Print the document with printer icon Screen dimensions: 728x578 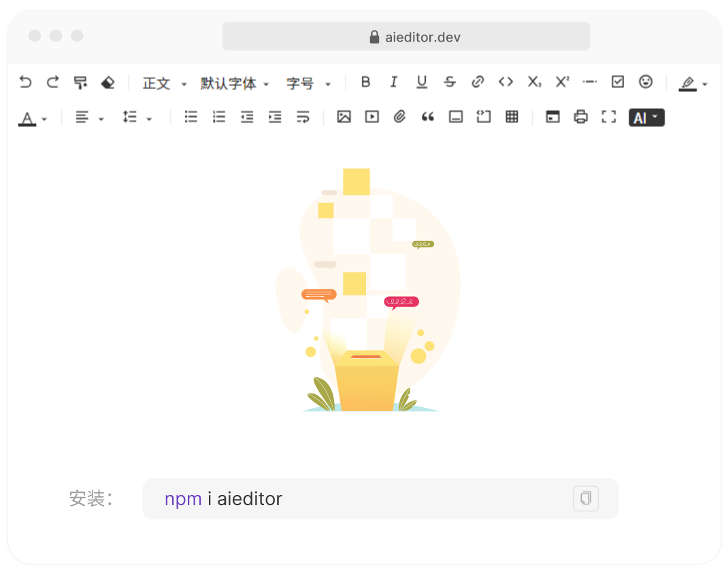point(580,117)
